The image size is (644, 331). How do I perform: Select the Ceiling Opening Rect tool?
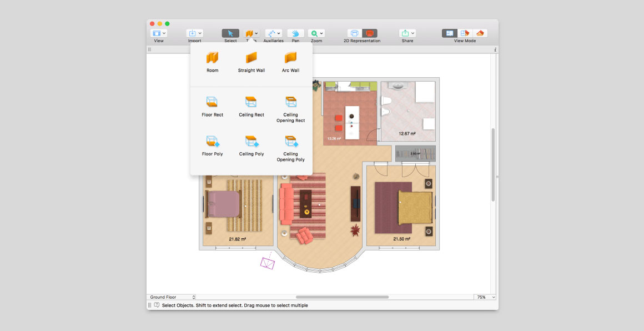coord(291,109)
